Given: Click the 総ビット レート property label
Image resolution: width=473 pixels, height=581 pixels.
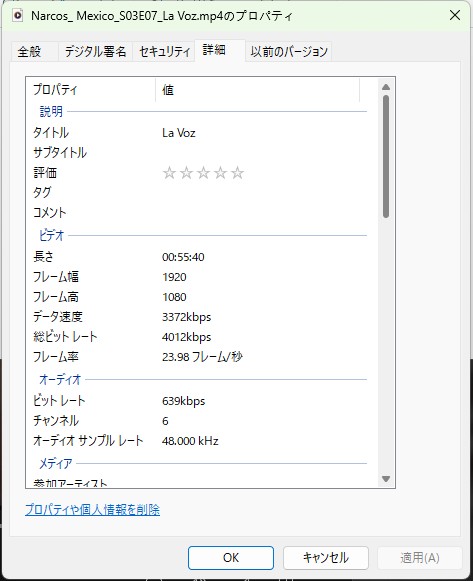Looking at the screenshot, I should (x=65, y=337).
